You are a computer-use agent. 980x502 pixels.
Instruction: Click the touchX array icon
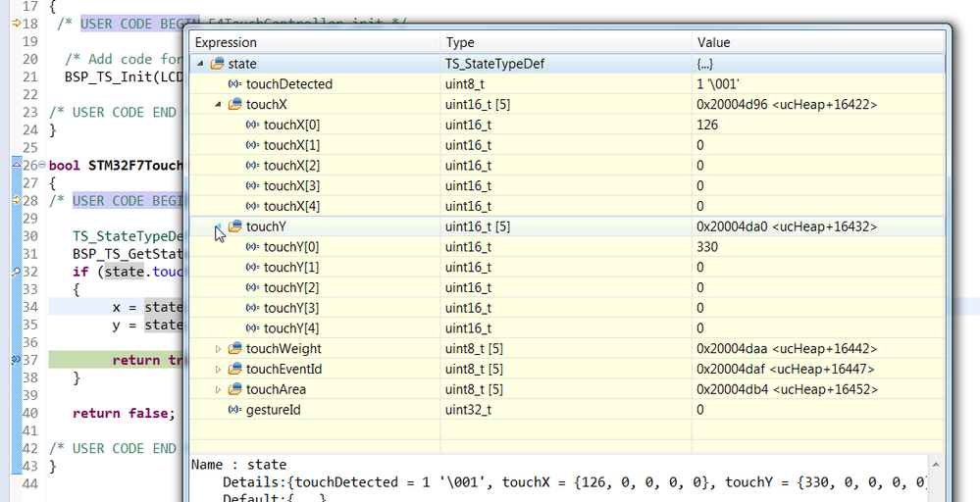tap(235, 104)
